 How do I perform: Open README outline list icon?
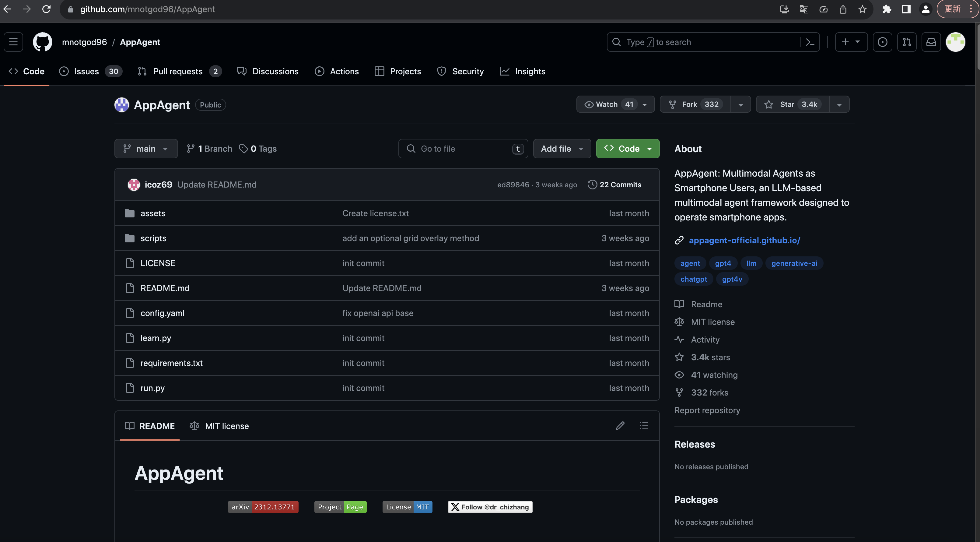point(644,426)
